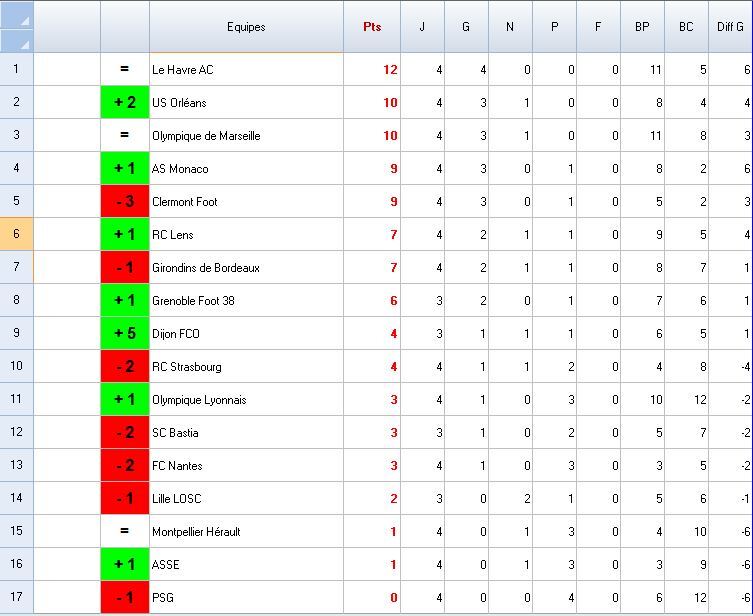Click the BC column header
This screenshot has height=616, width=753.
coord(686,27)
